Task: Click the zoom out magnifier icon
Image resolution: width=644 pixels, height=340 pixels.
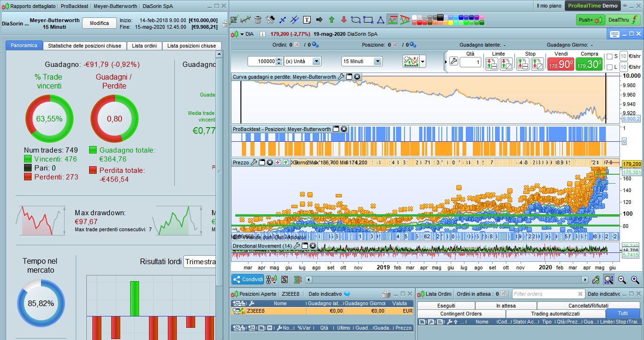Action: (622, 280)
